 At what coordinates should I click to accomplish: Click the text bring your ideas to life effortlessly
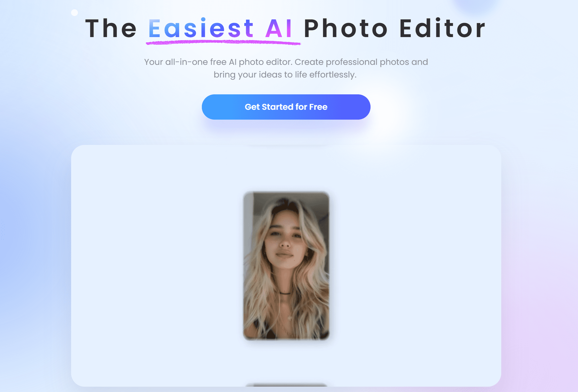pyautogui.click(x=285, y=75)
